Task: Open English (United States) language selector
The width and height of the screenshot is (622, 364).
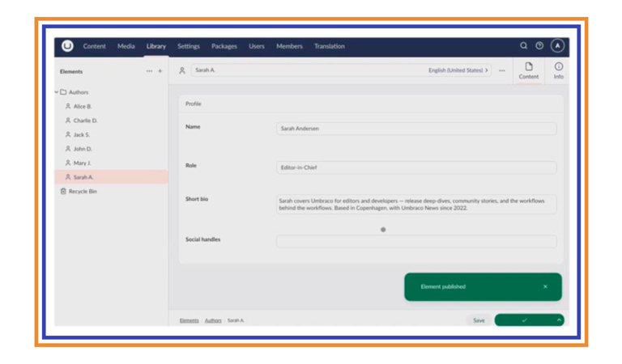Action: tap(458, 70)
